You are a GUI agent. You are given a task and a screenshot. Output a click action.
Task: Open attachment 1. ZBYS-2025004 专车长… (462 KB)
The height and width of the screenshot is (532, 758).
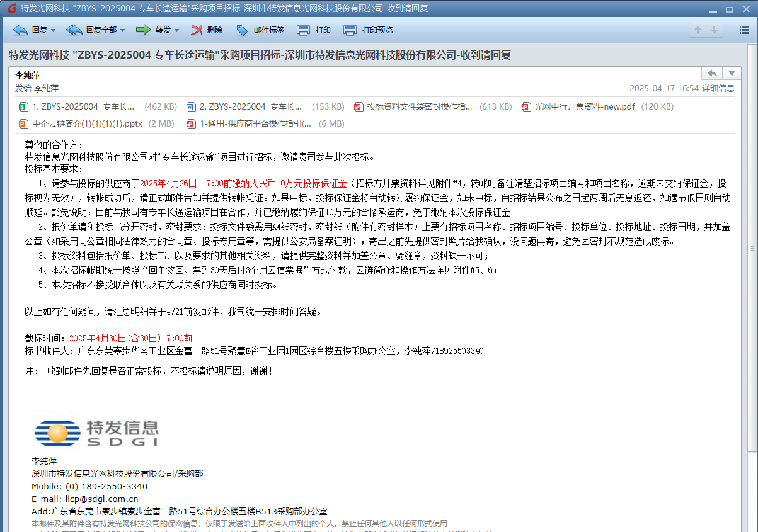98,107
